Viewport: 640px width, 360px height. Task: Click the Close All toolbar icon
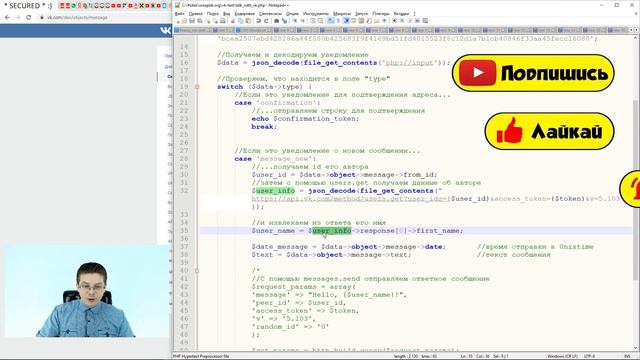216,21
